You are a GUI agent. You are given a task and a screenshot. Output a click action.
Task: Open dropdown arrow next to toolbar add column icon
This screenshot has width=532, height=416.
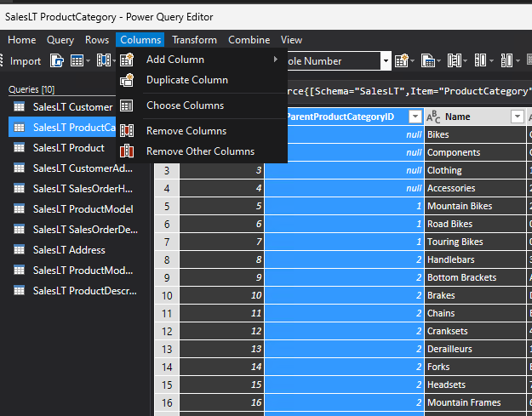413,61
